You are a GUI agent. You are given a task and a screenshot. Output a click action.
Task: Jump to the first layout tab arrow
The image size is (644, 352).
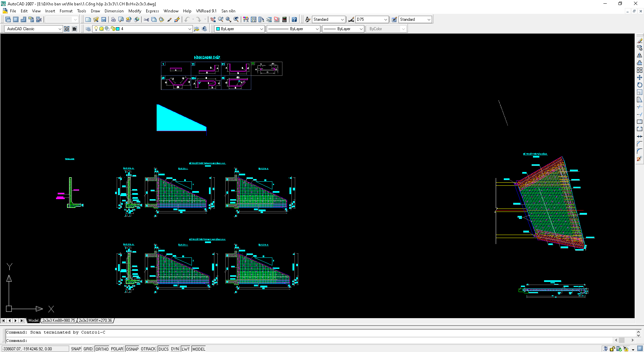click(x=3, y=320)
